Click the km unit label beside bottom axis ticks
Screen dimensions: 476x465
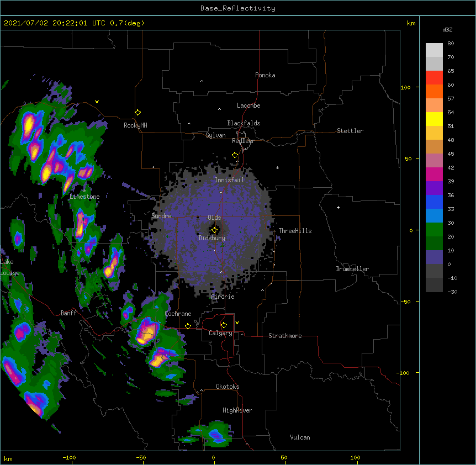click(x=8, y=459)
